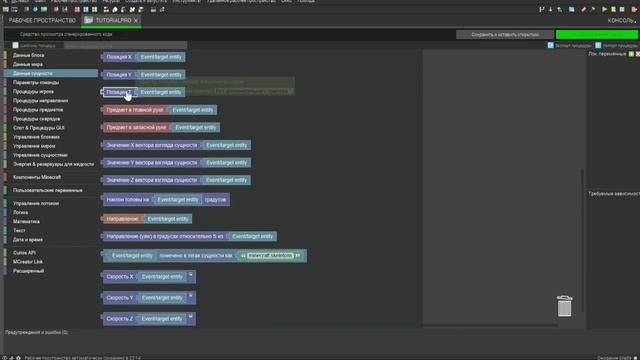Screen dimensions: 640x360
Task: Click the VCS branch icon in toolbar
Action: (542, 9)
